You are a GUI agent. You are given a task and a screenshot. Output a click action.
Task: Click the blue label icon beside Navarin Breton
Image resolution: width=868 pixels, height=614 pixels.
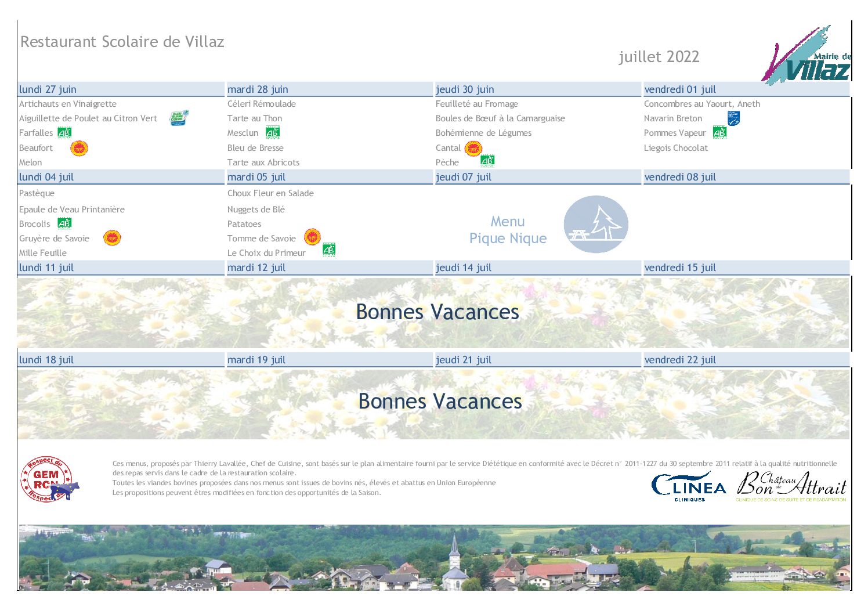[x=733, y=118]
